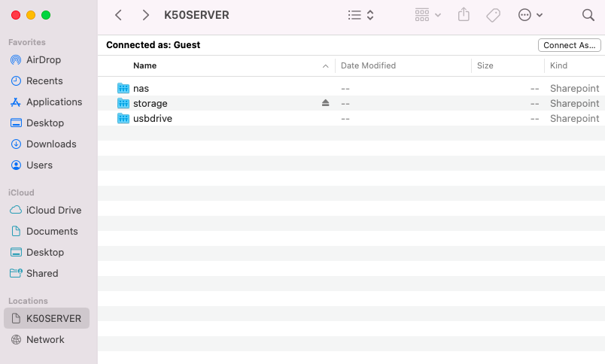This screenshot has width=605, height=364.
Task: Open the Share toolbar icon
Action: tap(464, 15)
